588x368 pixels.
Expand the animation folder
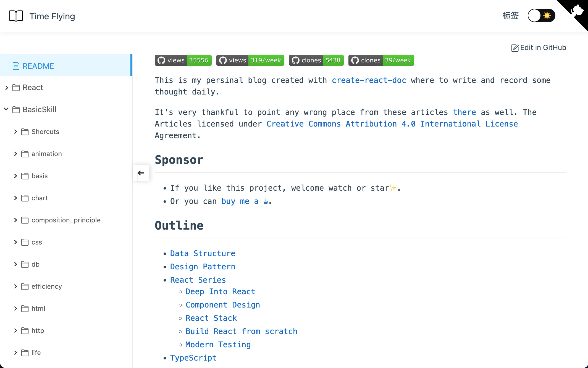46,154
